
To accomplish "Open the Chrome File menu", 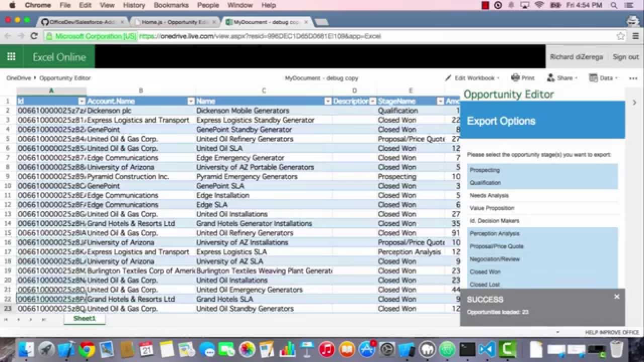I will pyautogui.click(x=65, y=5).
